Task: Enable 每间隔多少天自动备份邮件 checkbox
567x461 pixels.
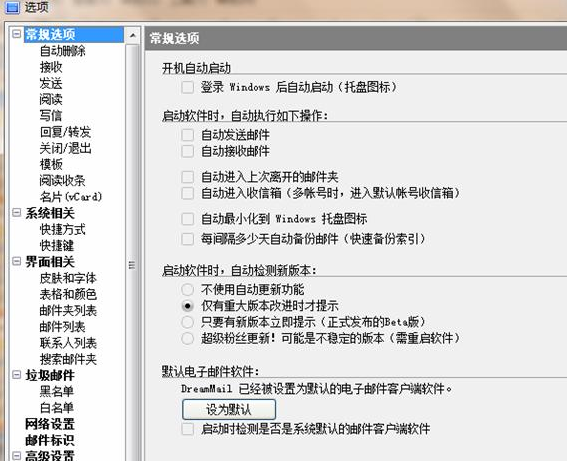Action: click(x=187, y=239)
